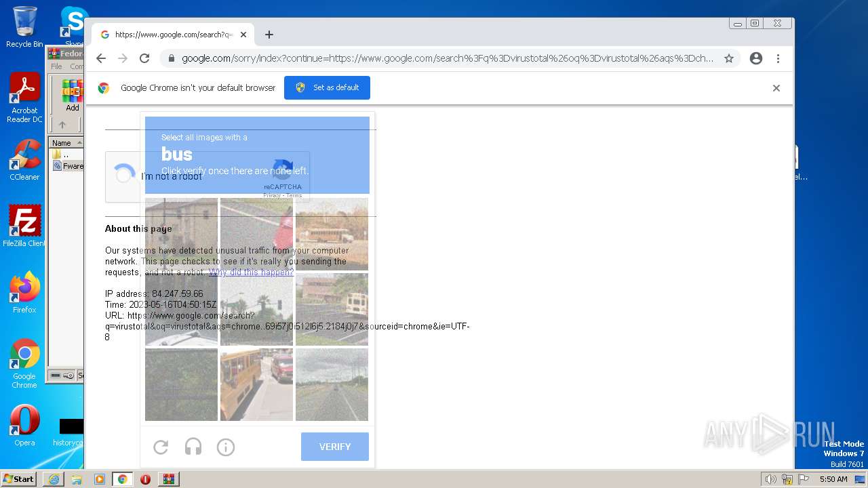Open Acrobat Reader DC desktop shortcut

(x=24, y=98)
